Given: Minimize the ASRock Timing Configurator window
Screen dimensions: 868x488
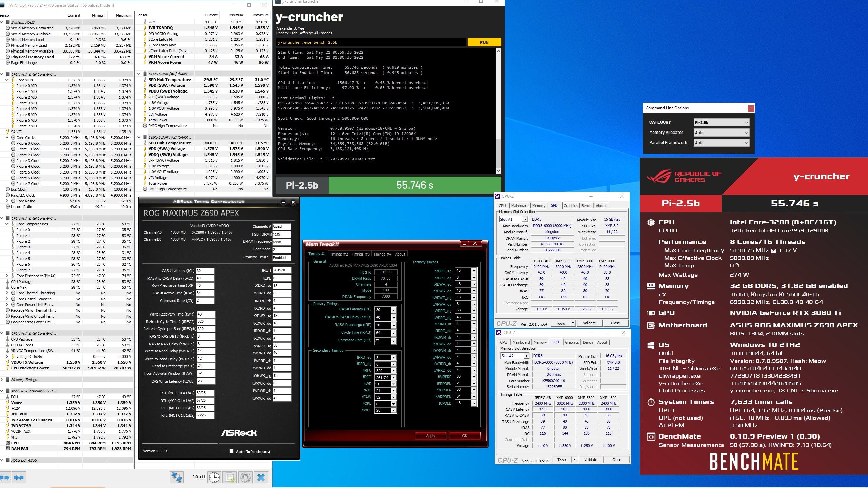Looking at the screenshot, I should [283, 202].
